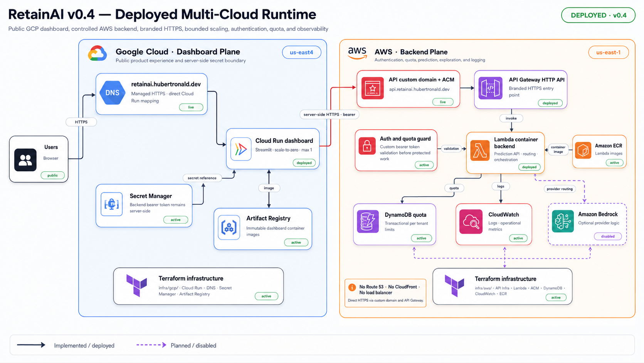This screenshot has height=363, width=644.
Task: Click the disabled badge on Amazon Bedrock
Action: (608, 236)
